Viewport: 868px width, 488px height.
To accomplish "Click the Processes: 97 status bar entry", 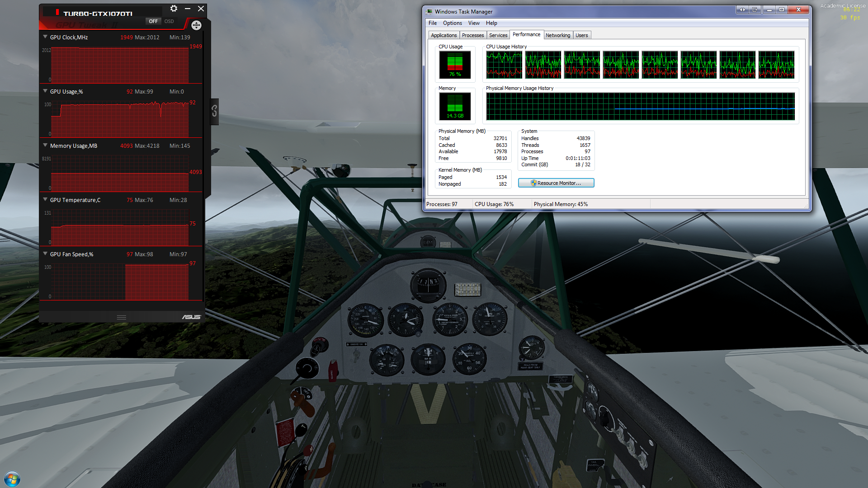I will coord(442,204).
